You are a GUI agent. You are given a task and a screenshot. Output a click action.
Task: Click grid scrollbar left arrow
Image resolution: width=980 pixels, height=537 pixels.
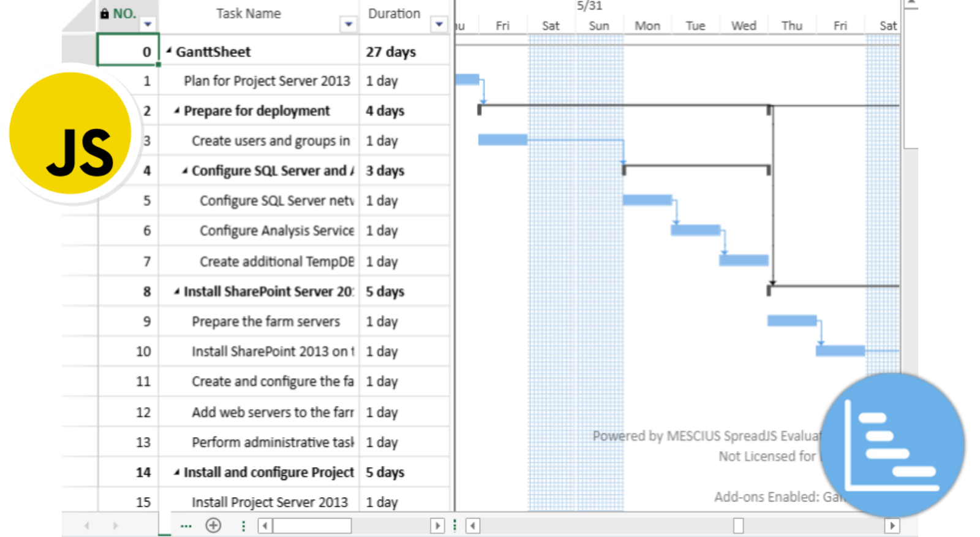pyautogui.click(x=265, y=526)
